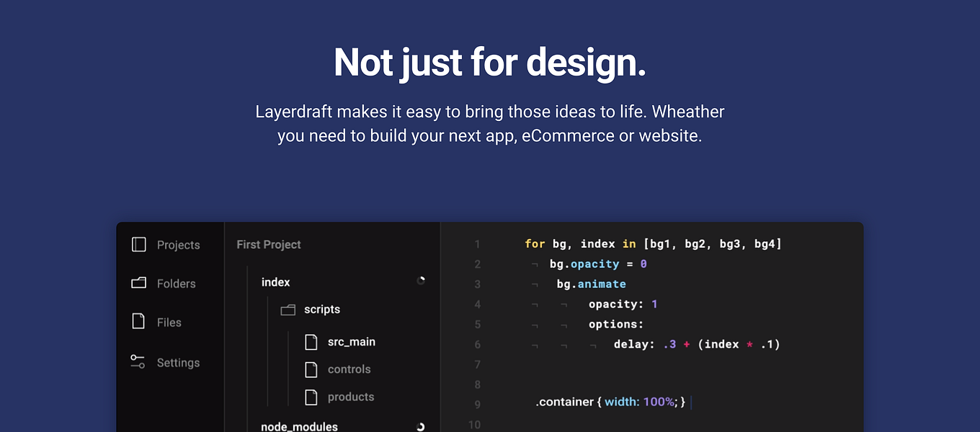Click the Settings sliders icon
This screenshot has height=432, width=980.
tap(138, 361)
